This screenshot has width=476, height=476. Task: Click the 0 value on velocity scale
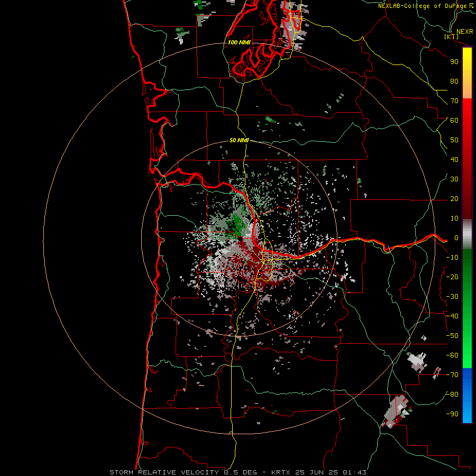(x=456, y=238)
